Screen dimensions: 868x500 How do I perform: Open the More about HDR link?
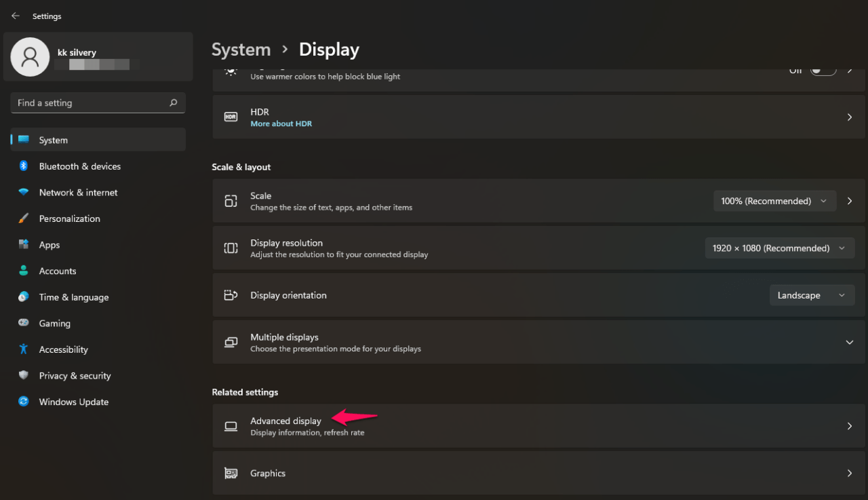(x=281, y=123)
